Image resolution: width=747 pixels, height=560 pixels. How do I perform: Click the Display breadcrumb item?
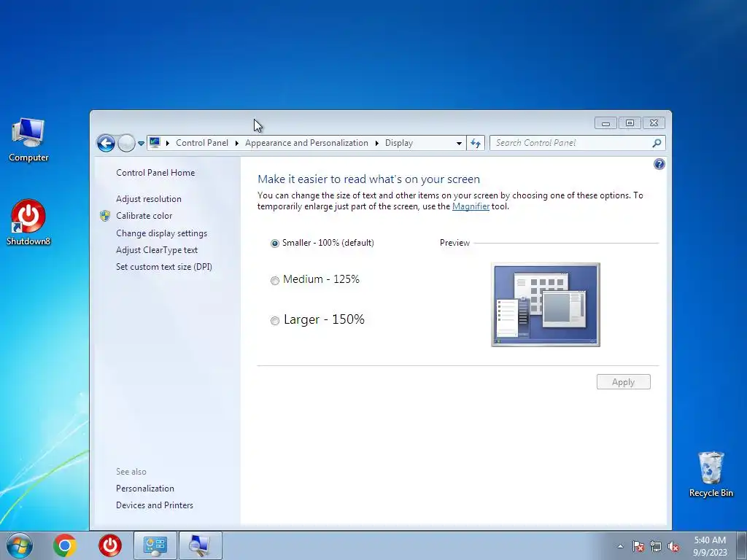coord(399,143)
